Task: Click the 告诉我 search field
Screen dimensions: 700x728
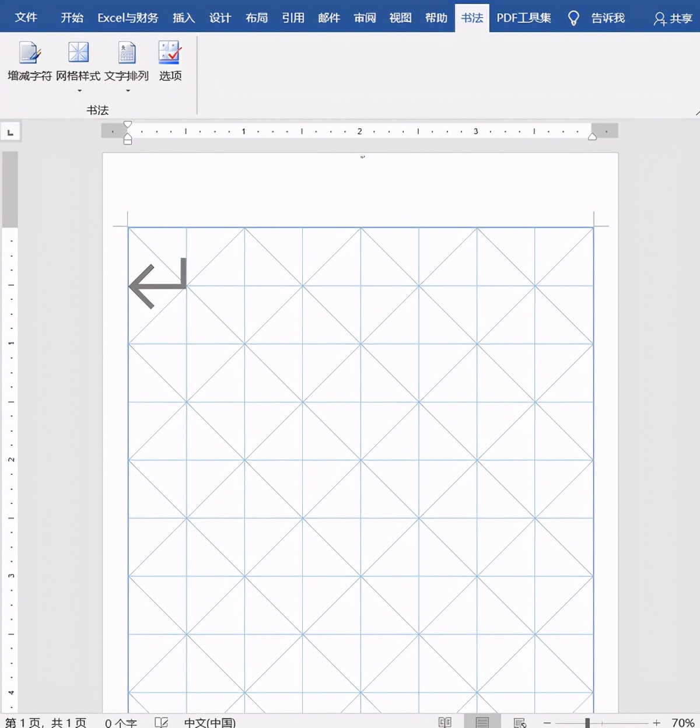Action: coord(608,17)
